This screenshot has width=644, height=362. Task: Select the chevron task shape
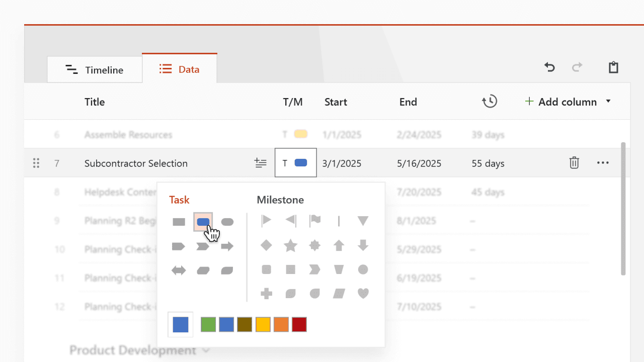pos(203,246)
